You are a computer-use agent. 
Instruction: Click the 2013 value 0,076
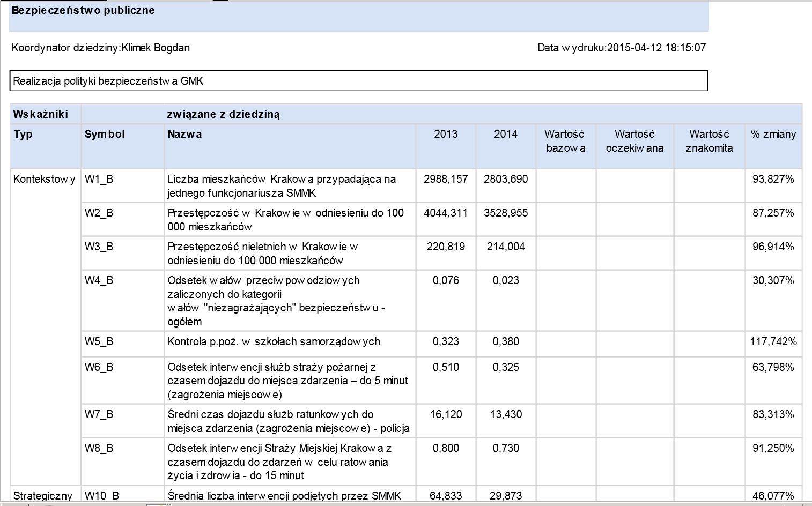(x=446, y=280)
